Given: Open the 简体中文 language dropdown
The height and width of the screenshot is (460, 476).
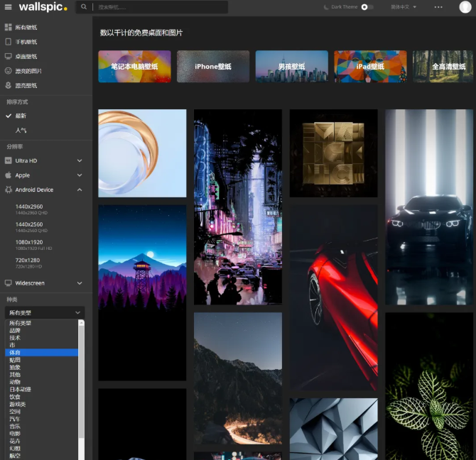Looking at the screenshot, I should 403,7.
